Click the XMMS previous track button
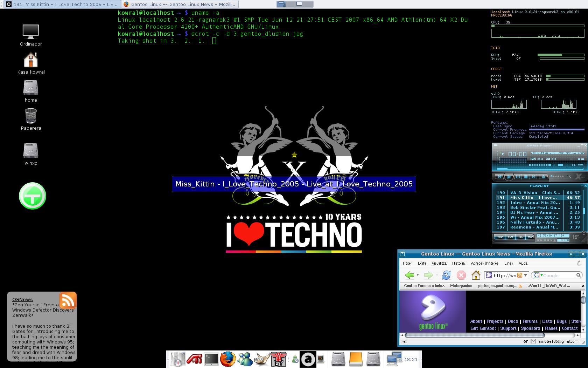Screen dimensions: 588x368 (499, 176)
